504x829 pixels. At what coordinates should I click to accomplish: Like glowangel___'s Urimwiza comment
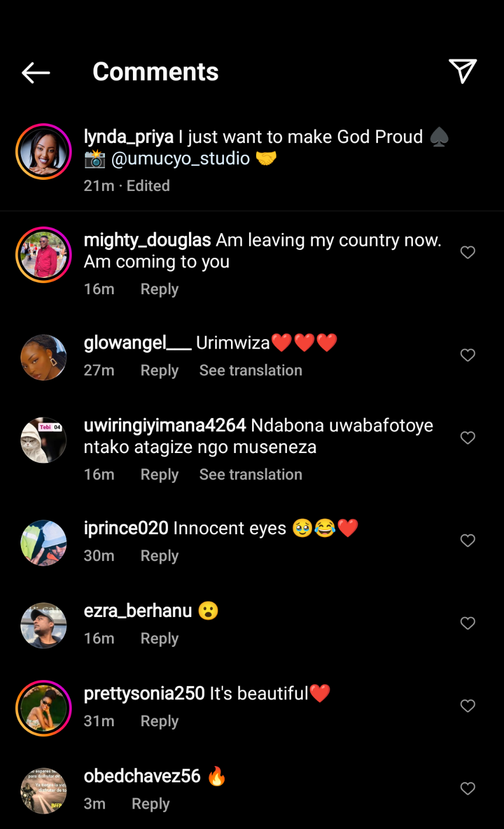click(x=468, y=355)
